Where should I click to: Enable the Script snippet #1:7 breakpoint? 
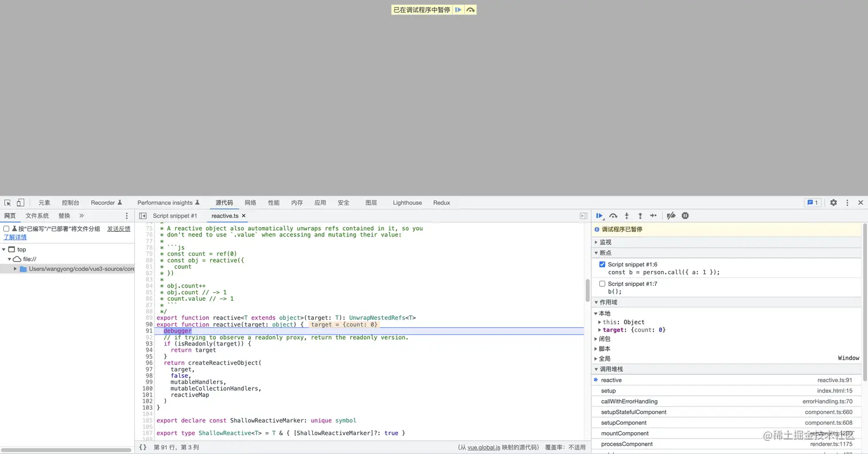(x=602, y=284)
